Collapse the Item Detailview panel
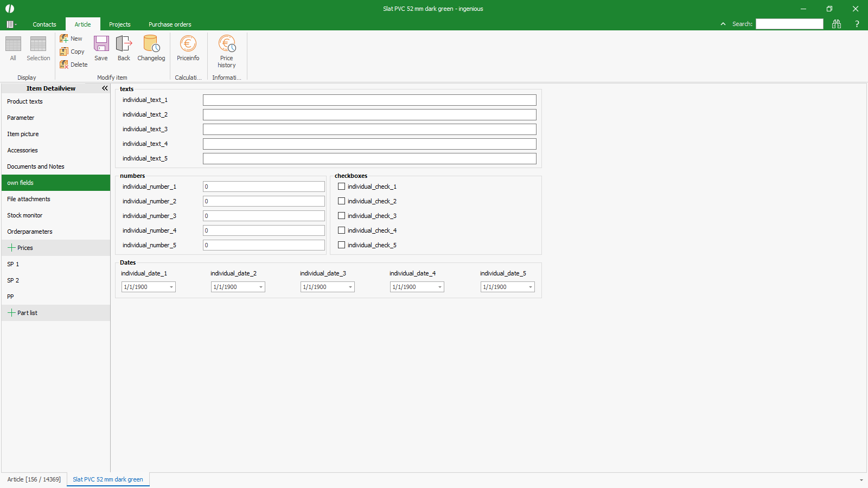Screen dimensions: 868x488 105,88
